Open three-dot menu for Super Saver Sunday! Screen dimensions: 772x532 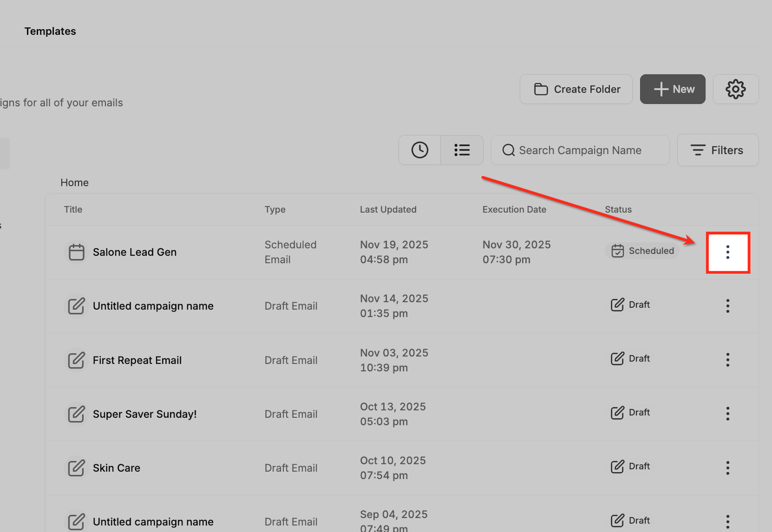tap(728, 414)
